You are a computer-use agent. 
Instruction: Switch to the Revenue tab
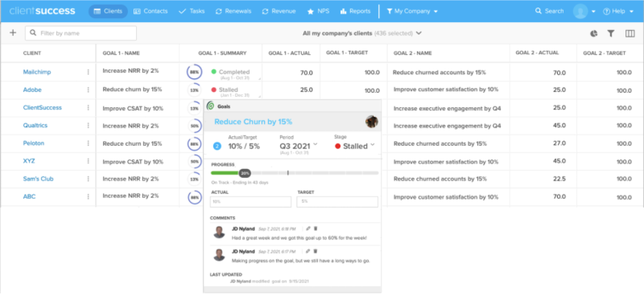279,11
